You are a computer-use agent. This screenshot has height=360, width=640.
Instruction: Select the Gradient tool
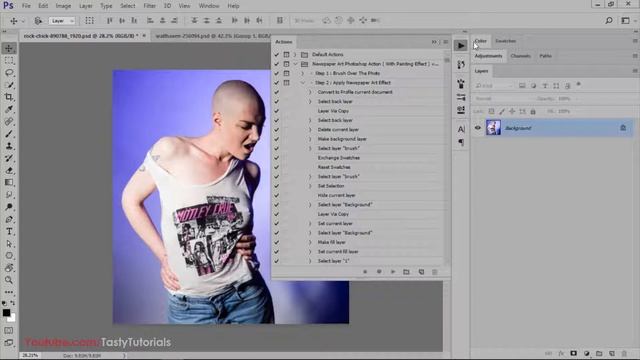coord(9,182)
